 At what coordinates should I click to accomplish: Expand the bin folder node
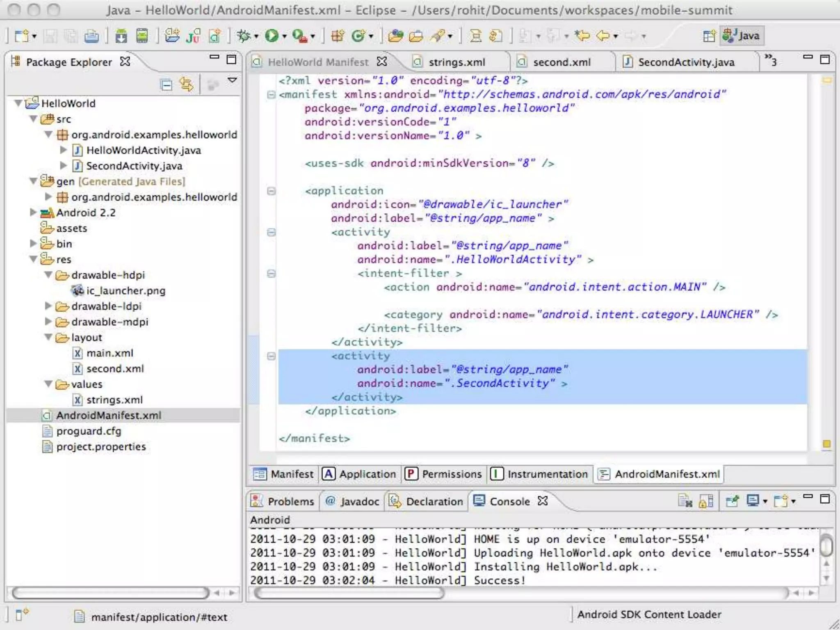pyautogui.click(x=33, y=243)
